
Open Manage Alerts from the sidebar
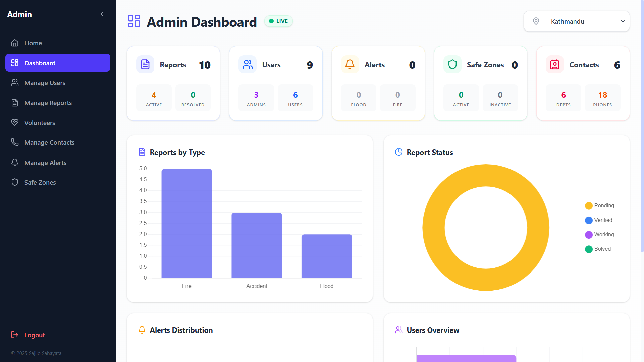pos(58,163)
